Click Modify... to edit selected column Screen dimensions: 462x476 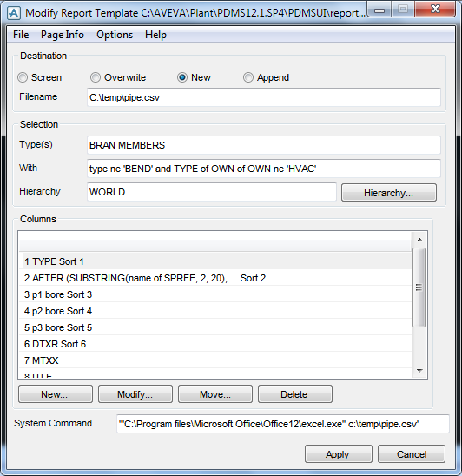tap(135, 394)
